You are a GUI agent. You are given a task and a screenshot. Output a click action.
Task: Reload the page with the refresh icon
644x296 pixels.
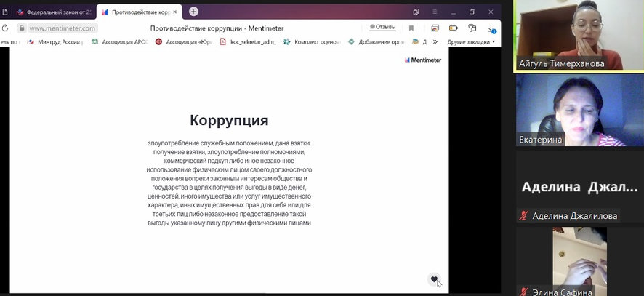pyautogui.click(x=5, y=28)
